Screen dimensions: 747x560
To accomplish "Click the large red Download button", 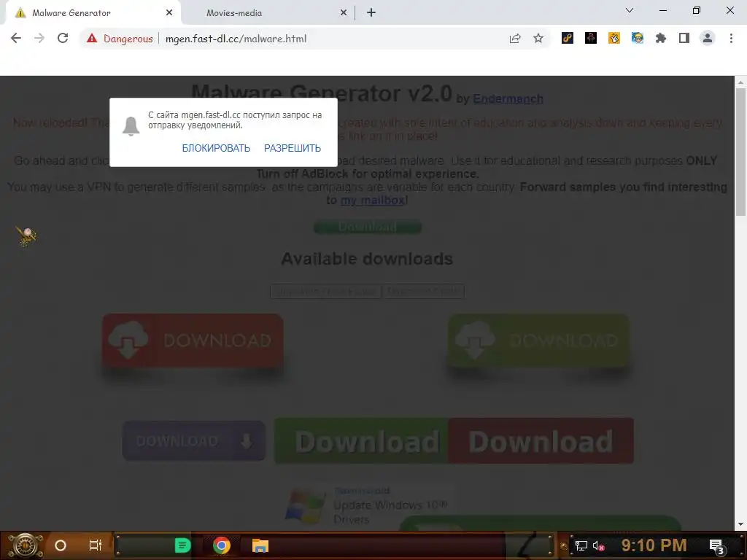I will pyautogui.click(x=541, y=441).
